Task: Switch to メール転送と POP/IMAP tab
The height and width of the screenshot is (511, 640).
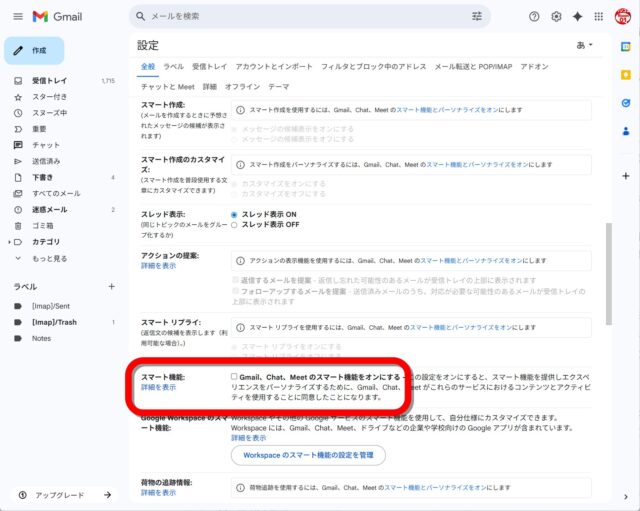Action: 473,67
